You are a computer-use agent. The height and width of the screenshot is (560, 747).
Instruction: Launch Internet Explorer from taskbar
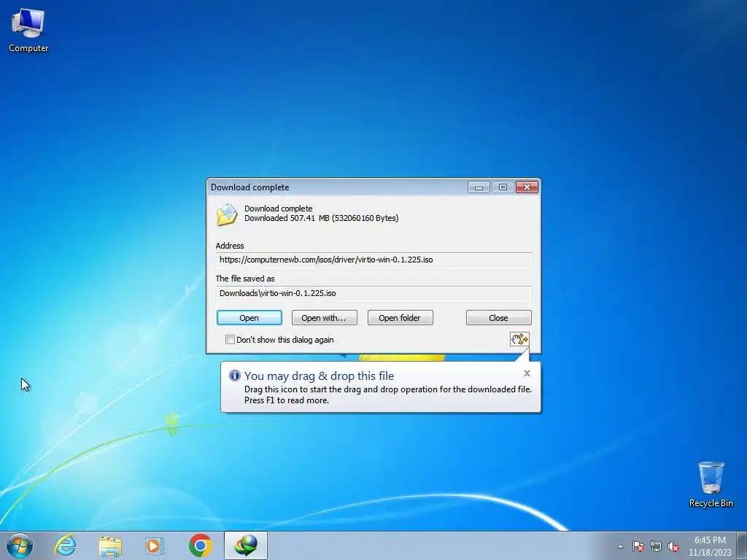pos(65,545)
